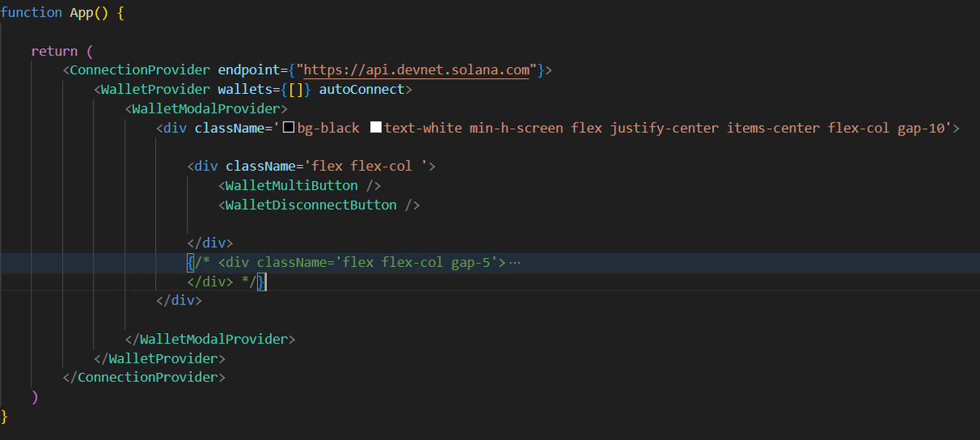Screen dimensions: 980x440
Task: Click the closing ConnectionProvider tag
Action: 148,377
